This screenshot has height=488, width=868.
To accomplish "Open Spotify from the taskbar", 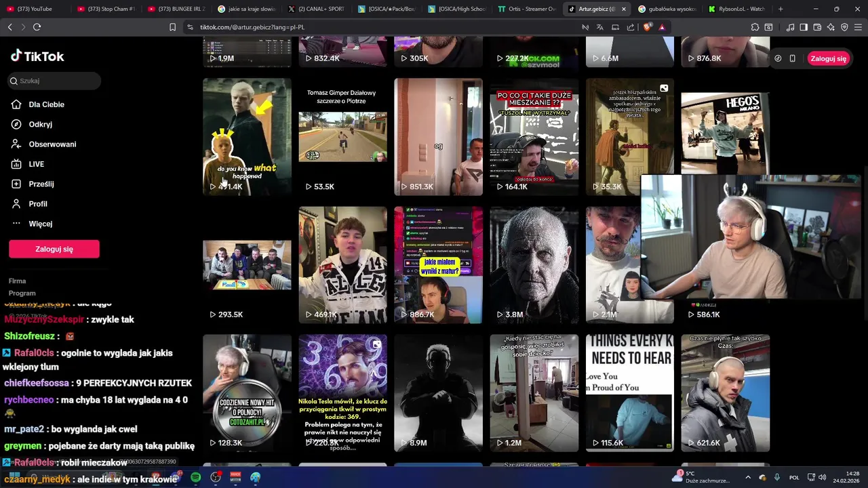I will 196,477.
